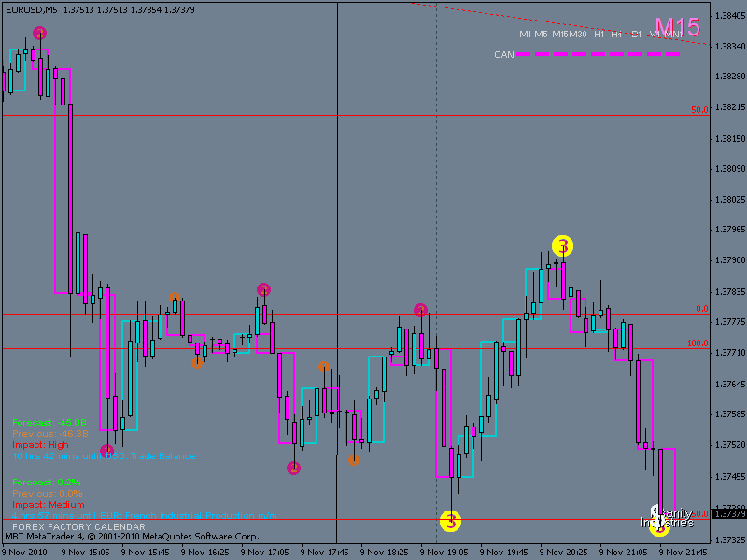
Task: Select the yellow 3 marker at the 19:05 swing low
Action: [x=451, y=521]
